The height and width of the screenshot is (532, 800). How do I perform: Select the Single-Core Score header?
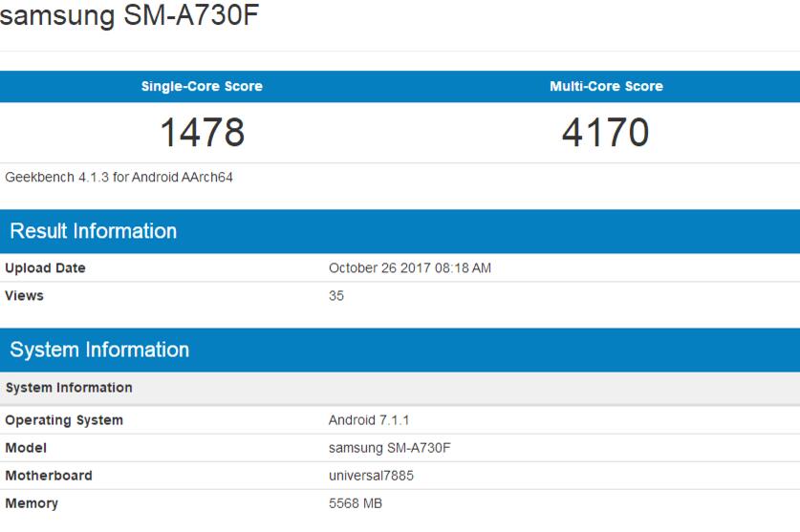point(202,86)
